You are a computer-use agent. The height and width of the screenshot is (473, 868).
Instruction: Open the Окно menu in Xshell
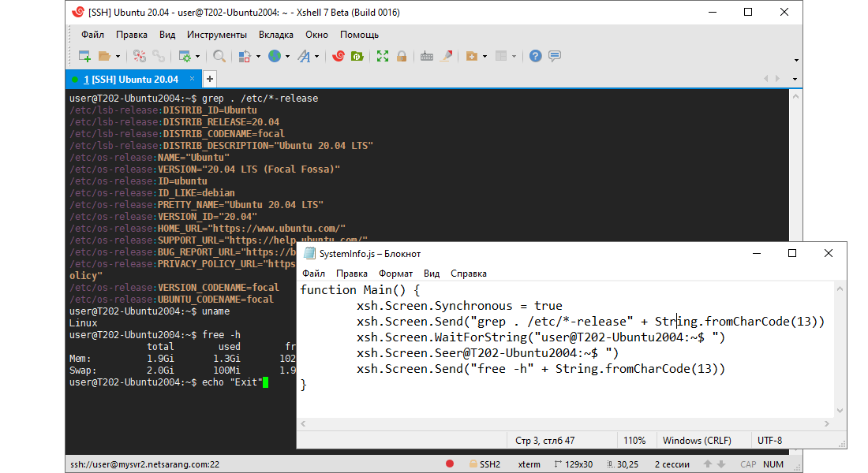[316, 35]
